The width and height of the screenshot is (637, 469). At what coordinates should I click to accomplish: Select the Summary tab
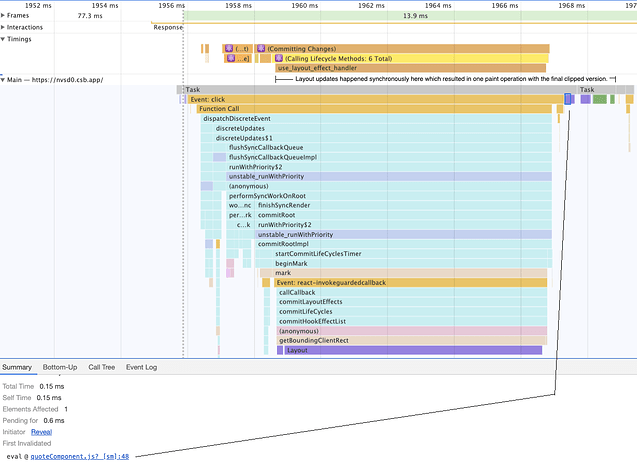coord(17,367)
